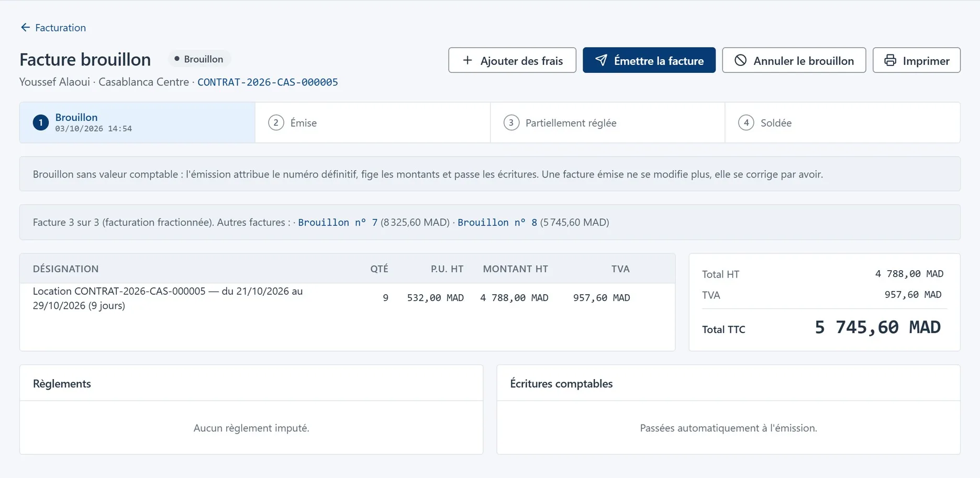Click the unit price 532,00 MAD
The width and height of the screenshot is (980, 478).
click(x=436, y=298)
